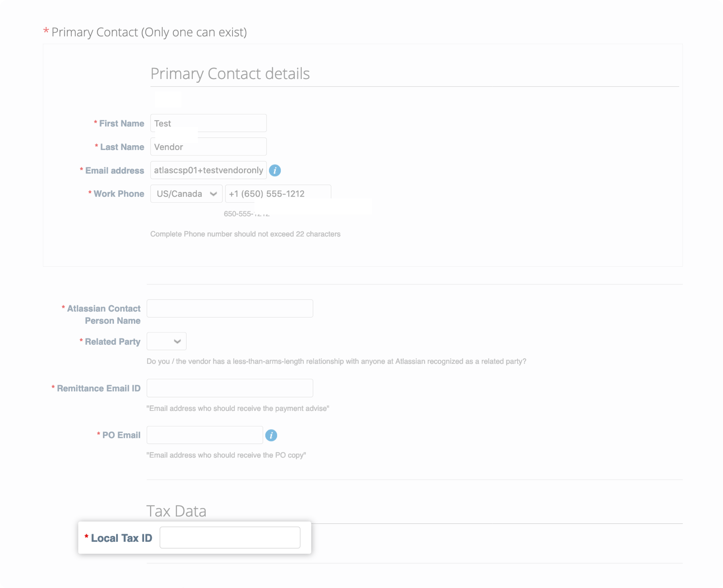
Task: Click into the First Name field containing Test
Action: (x=208, y=123)
